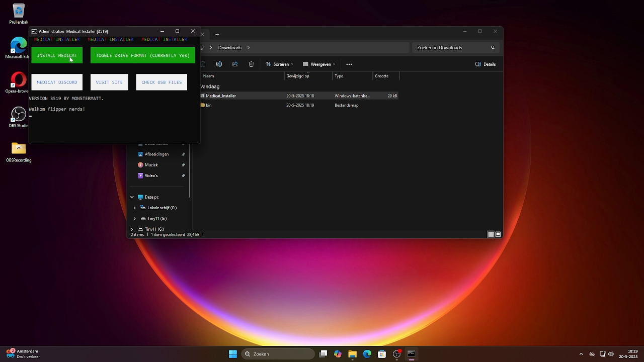
Task: Click the 29 kB size cell
Action: (392, 96)
